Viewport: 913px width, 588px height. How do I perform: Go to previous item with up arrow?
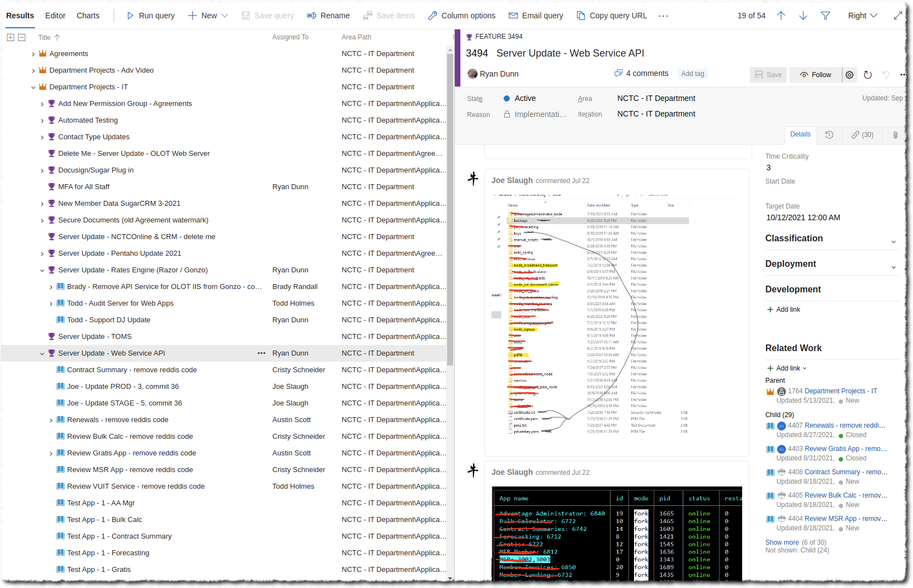pos(781,16)
